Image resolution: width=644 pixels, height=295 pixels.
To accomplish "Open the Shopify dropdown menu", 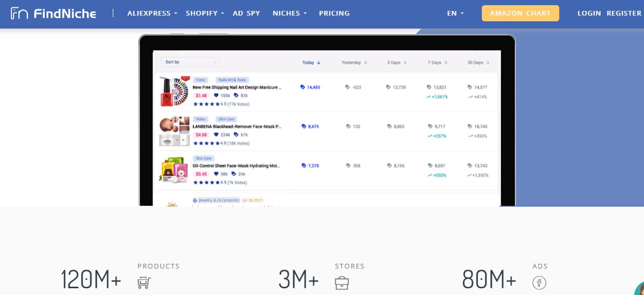I will [205, 14].
